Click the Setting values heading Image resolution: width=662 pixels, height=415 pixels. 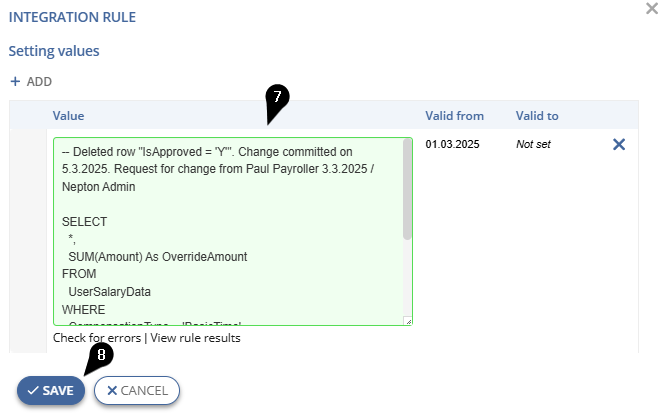(x=54, y=51)
